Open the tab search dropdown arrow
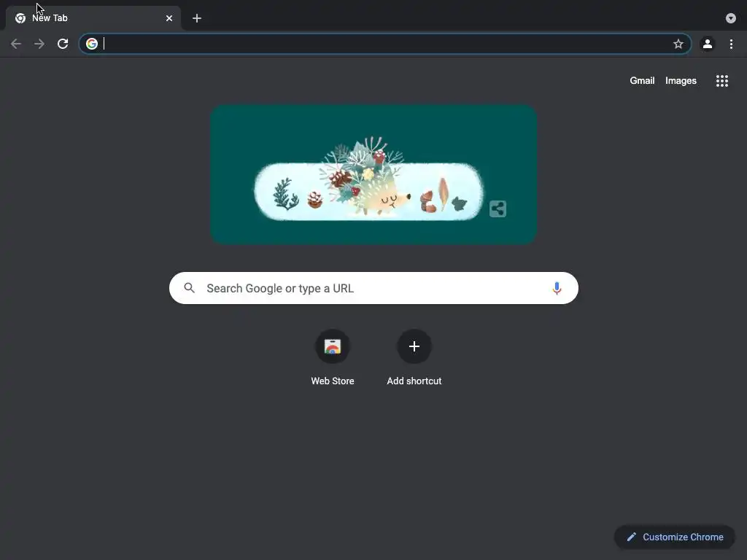 click(x=730, y=18)
